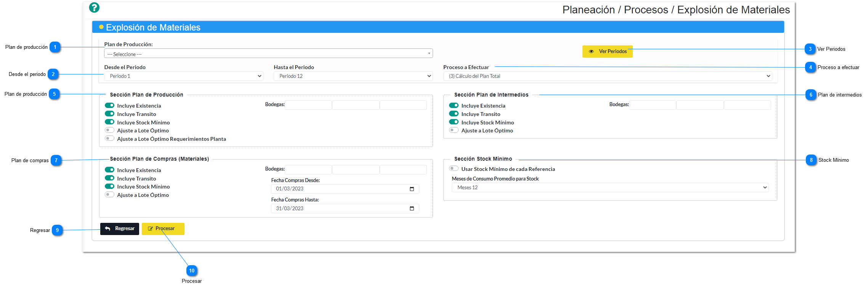Toggle Incluye Transito in Plan de Compras
The height and width of the screenshot is (290, 868).
pos(110,178)
